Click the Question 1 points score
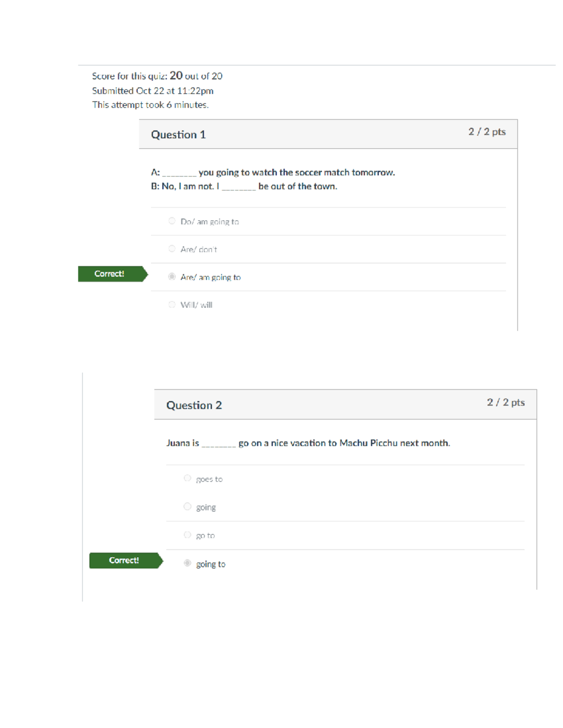Image resolution: width=563 pixels, height=728 pixels. (x=487, y=132)
